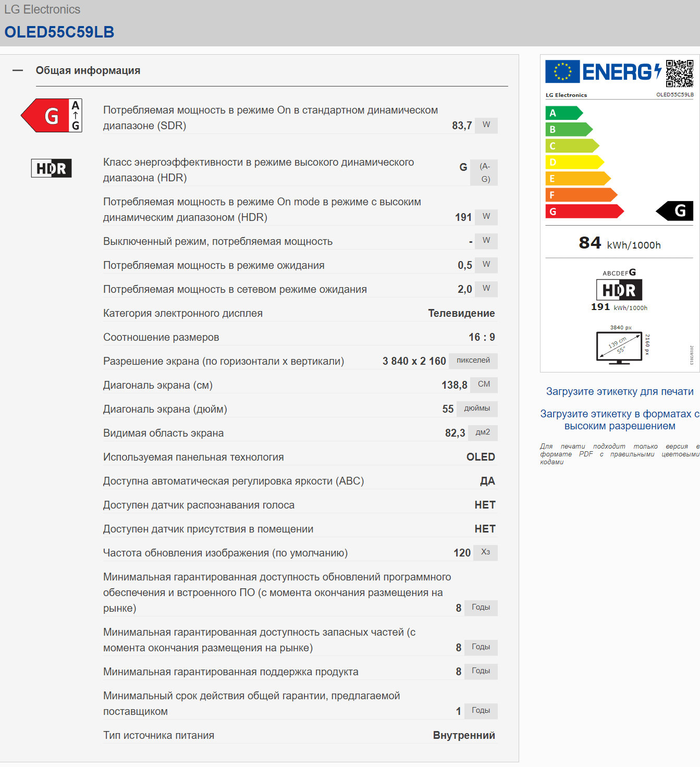Click 'Диагональ экрана (дюйм)' row label
Viewport: 700px width, 767px height.
(x=165, y=409)
